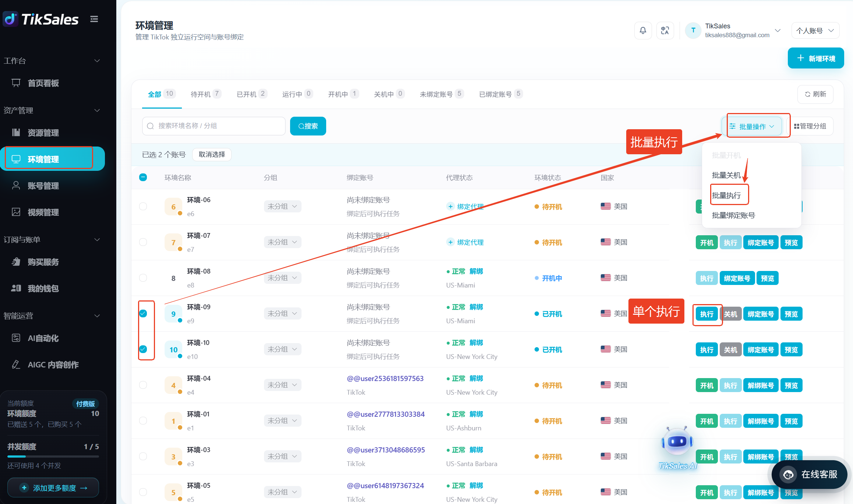853x504 pixels.
Task: Open 我的钱包 wallet page
Action: (43, 289)
